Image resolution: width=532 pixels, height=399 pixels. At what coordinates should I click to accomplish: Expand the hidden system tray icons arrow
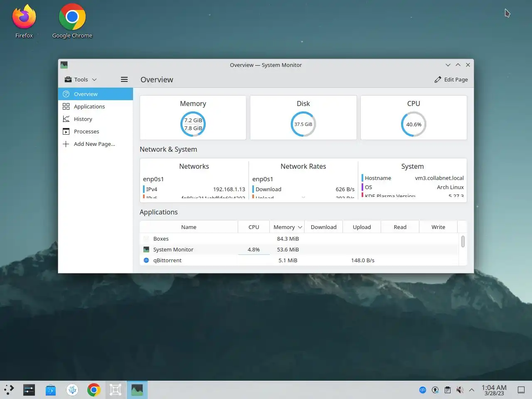(x=472, y=390)
